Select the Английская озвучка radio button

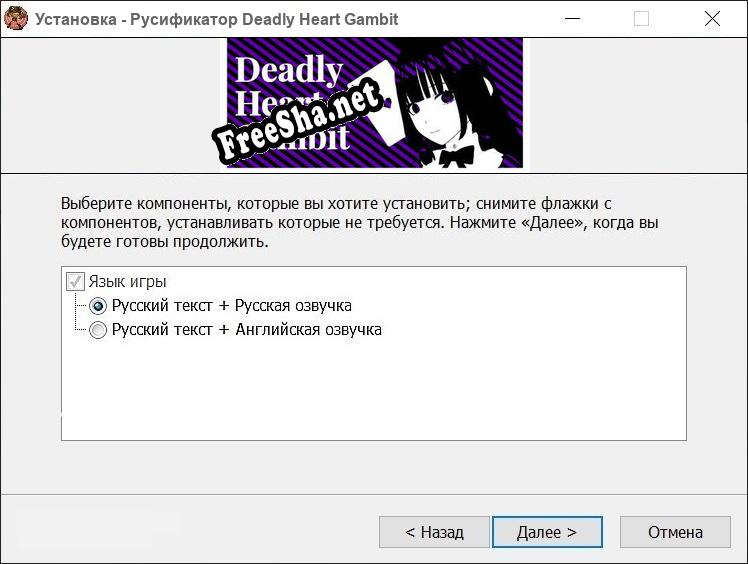[x=98, y=330]
